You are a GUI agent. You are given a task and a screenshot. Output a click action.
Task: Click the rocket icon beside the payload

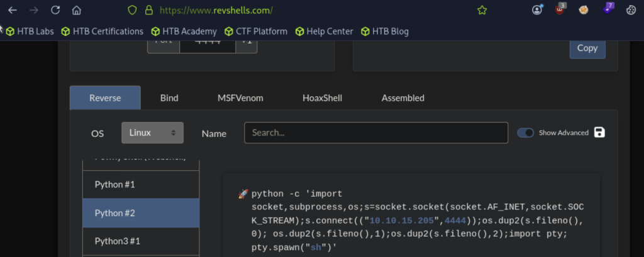[x=243, y=194]
